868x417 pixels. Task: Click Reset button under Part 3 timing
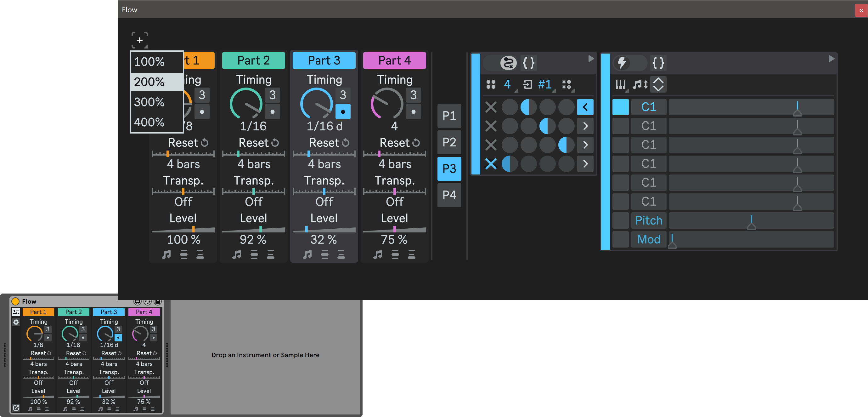(324, 142)
